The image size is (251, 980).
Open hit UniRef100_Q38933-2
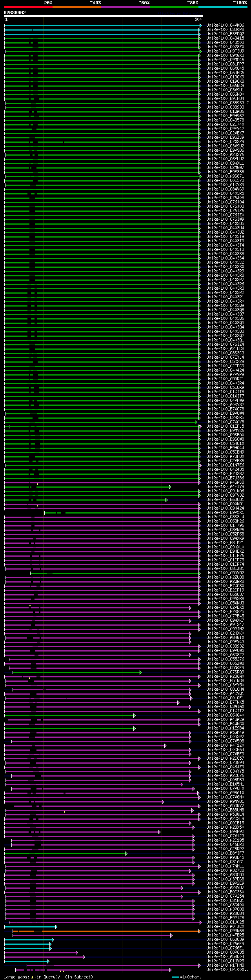[x=227, y=103]
